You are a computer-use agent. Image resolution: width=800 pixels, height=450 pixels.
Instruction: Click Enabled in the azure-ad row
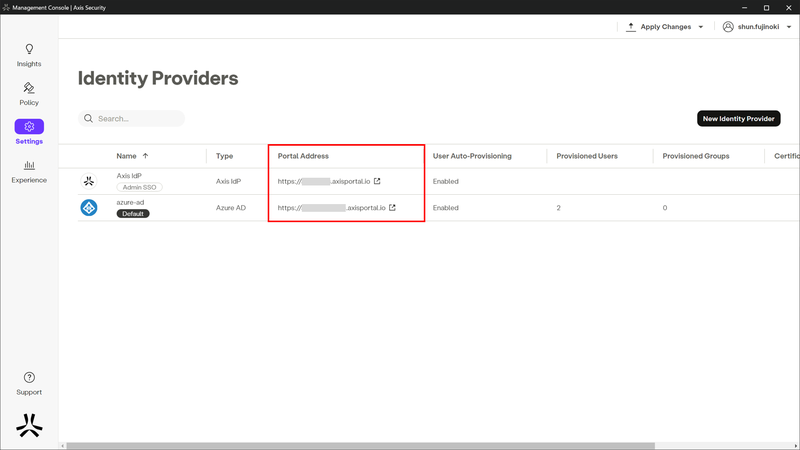pyautogui.click(x=445, y=208)
